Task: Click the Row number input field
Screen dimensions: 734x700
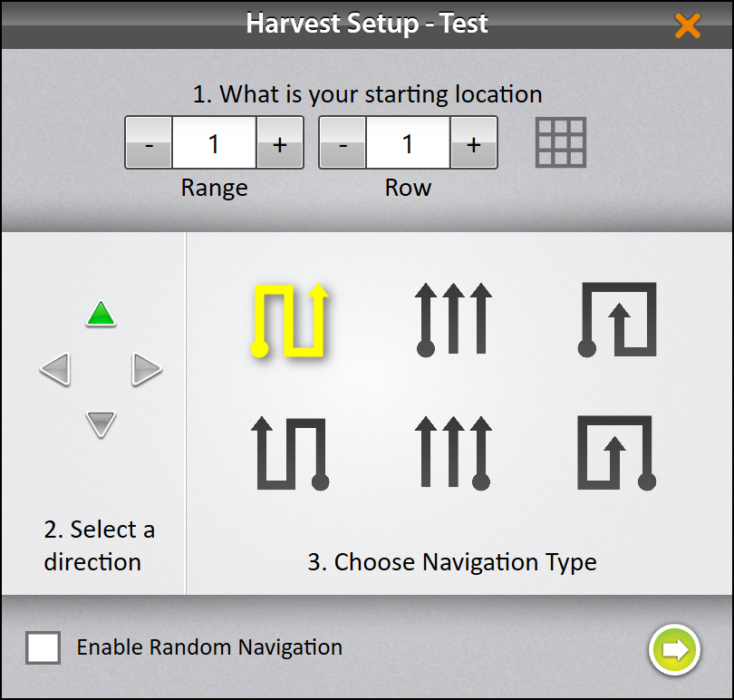Action: (408, 143)
